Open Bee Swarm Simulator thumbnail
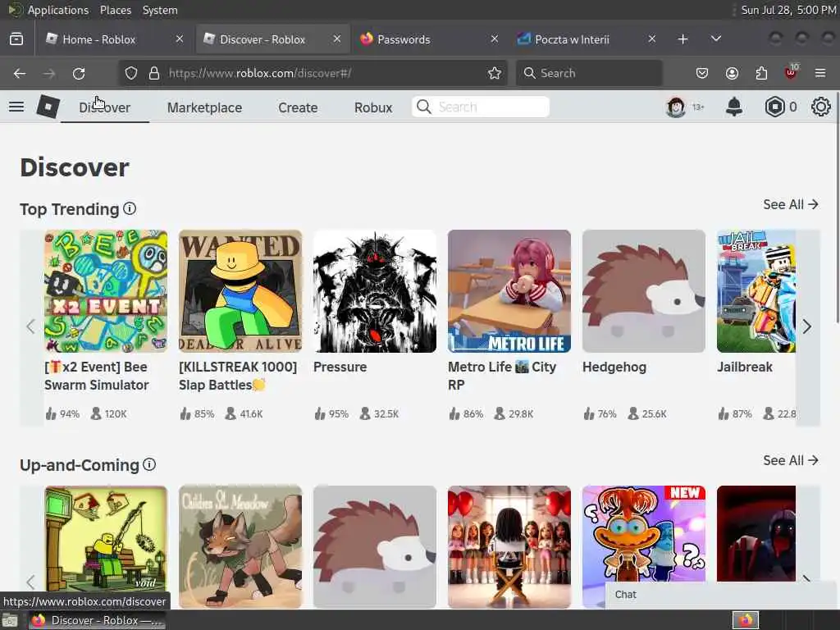The image size is (840, 630). 106,291
